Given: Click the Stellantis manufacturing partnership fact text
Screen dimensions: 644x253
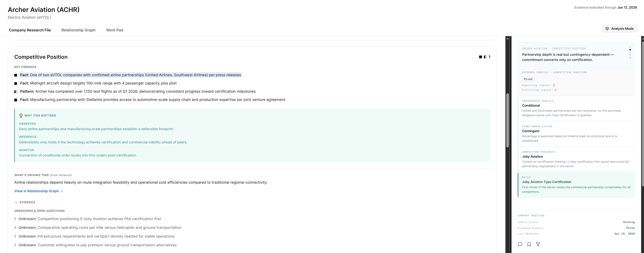Looking at the screenshot, I should 153,100.
